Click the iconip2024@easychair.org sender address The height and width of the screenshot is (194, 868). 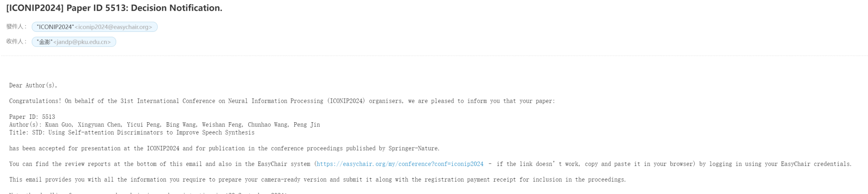pyautogui.click(x=113, y=27)
